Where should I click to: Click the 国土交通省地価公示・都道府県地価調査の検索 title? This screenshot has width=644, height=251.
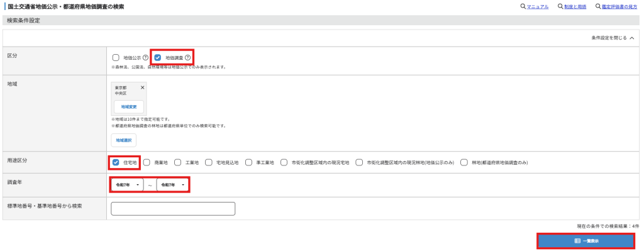[65, 7]
